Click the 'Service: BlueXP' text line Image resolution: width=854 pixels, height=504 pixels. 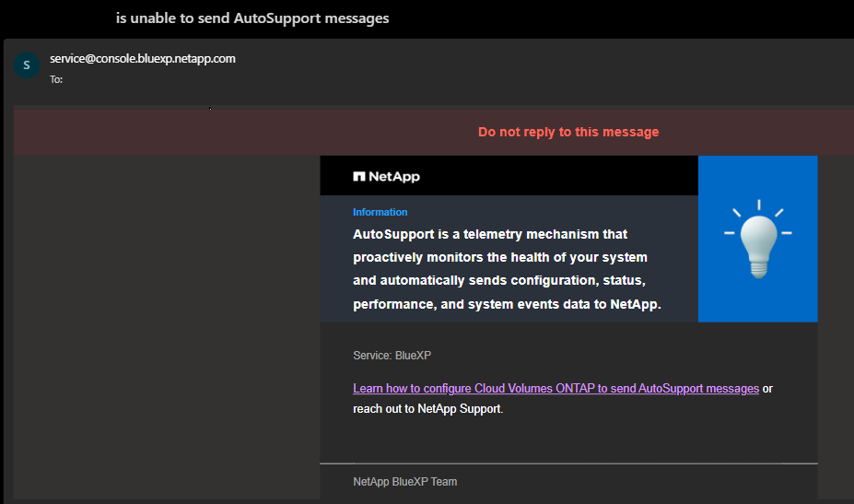392,356
